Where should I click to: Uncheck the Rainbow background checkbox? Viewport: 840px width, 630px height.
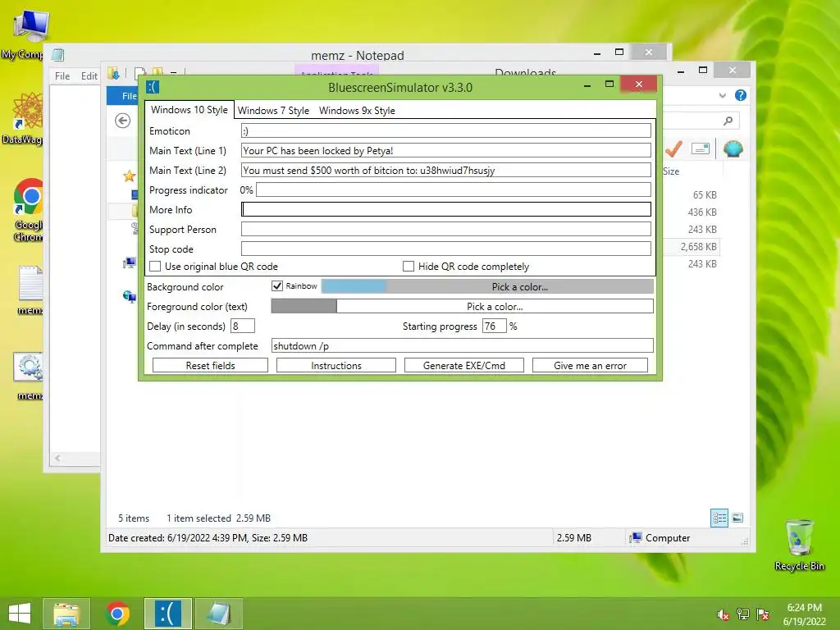pos(277,286)
